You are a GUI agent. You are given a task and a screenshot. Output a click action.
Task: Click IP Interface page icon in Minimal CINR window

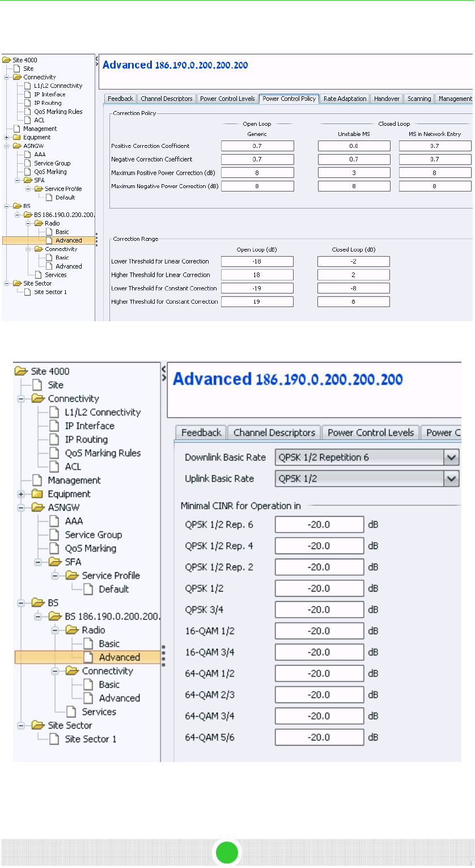54,426
